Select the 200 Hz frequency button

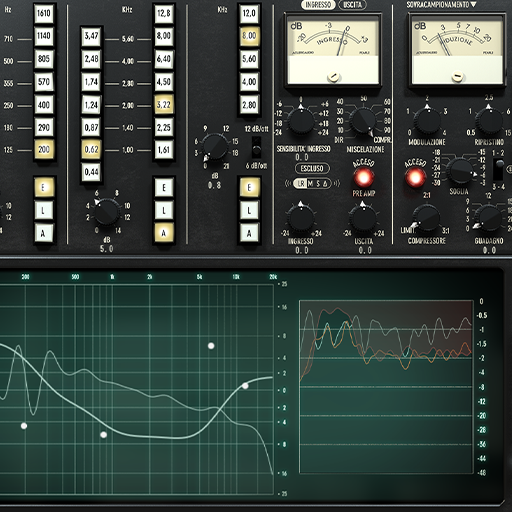44,149
